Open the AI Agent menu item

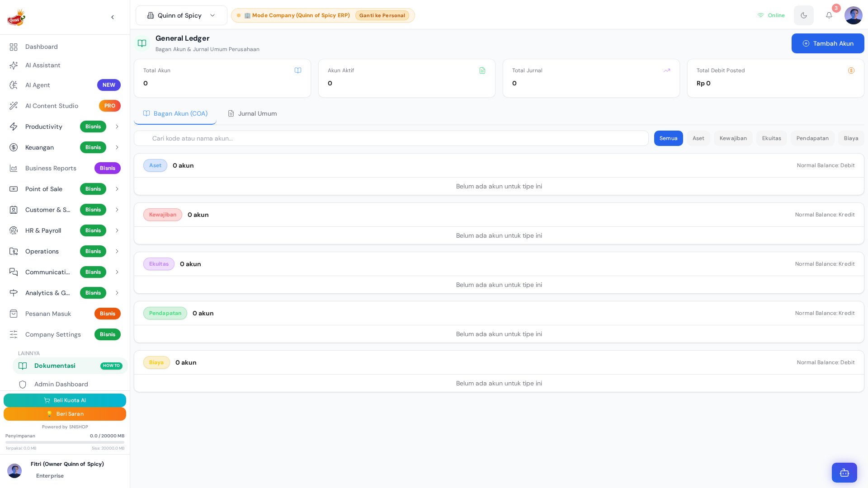[65, 85]
